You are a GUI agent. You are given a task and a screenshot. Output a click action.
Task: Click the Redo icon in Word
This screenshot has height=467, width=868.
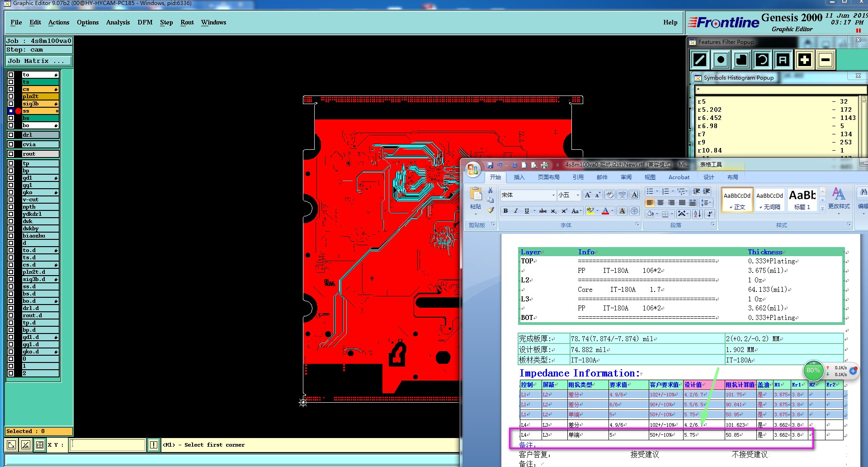(x=514, y=165)
